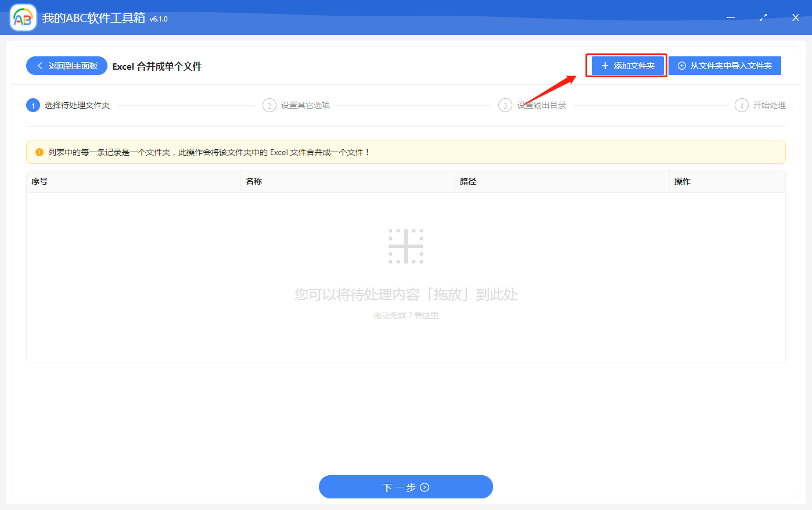Click the orange warning icon in the notice banner
The height and width of the screenshot is (510, 812).
pos(38,152)
